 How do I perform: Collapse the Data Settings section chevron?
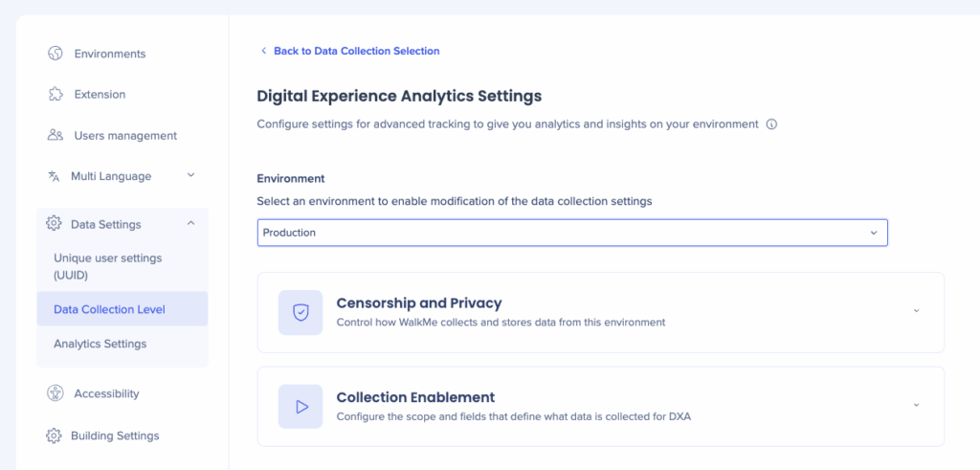(x=190, y=224)
